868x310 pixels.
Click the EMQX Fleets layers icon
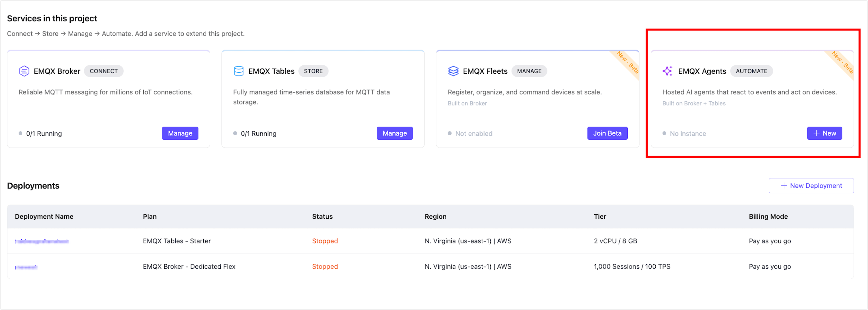point(453,71)
